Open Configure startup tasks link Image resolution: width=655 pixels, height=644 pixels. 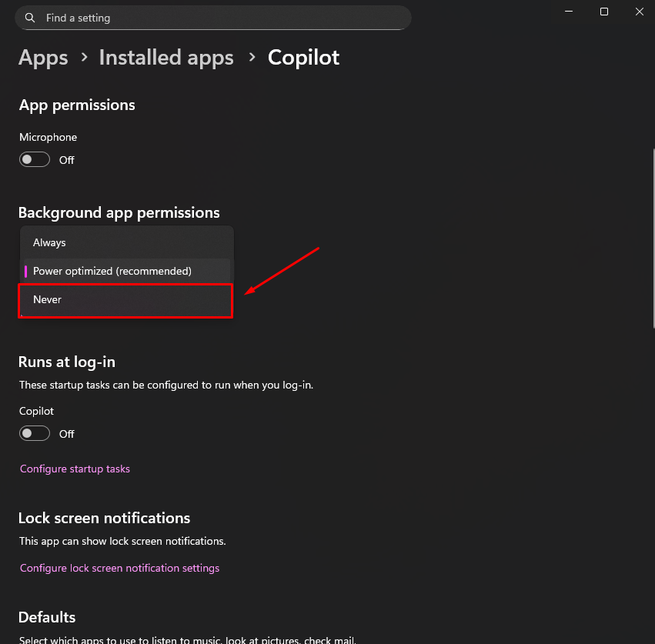point(75,469)
